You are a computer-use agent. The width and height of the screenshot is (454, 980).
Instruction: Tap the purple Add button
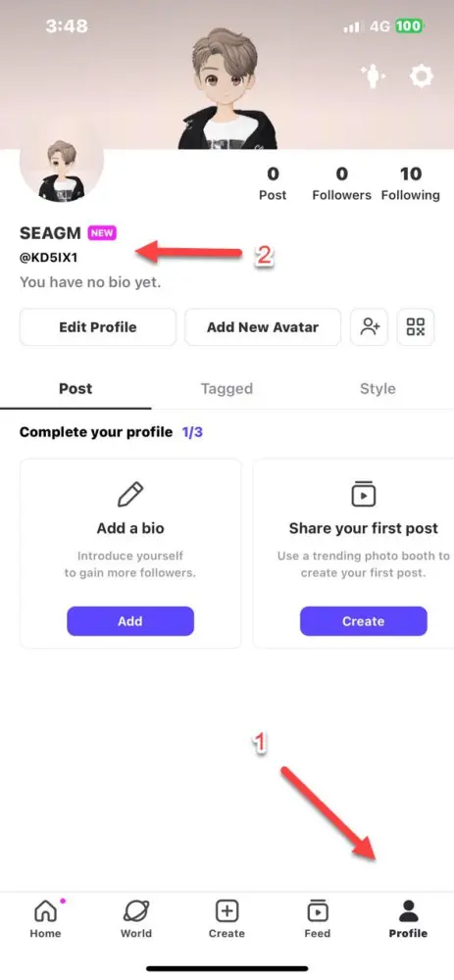(x=130, y=621)
